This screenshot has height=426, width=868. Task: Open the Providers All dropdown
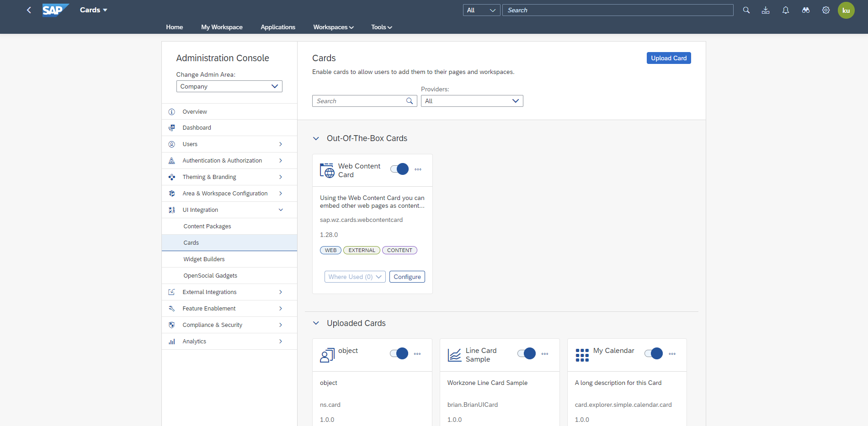click(472, 101)
